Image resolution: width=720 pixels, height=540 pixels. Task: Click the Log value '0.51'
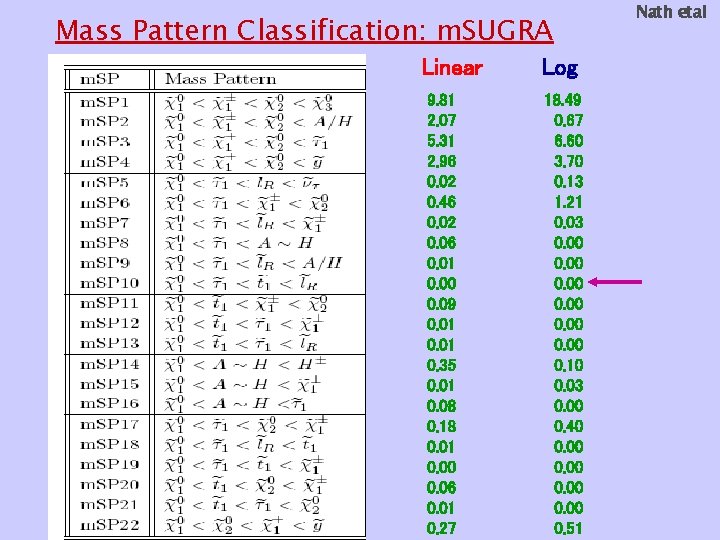coord(568,529)
